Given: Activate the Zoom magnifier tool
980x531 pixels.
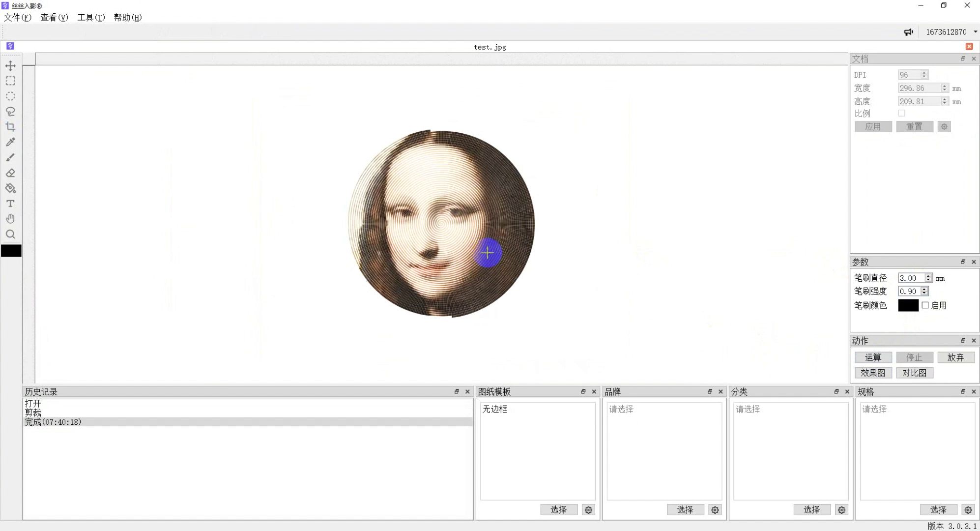Looking at the screenshot, I should (x=10, y=235).
